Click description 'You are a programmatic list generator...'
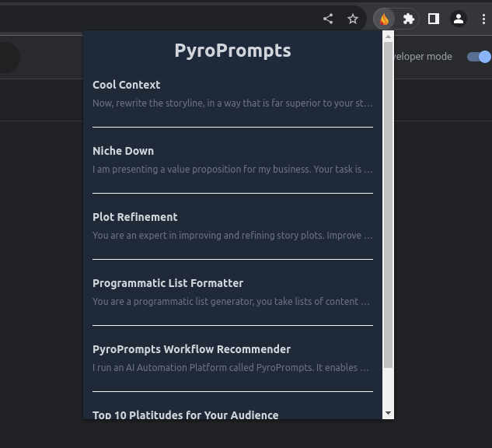This screenshot has width=492, height=448. point(231,301)
